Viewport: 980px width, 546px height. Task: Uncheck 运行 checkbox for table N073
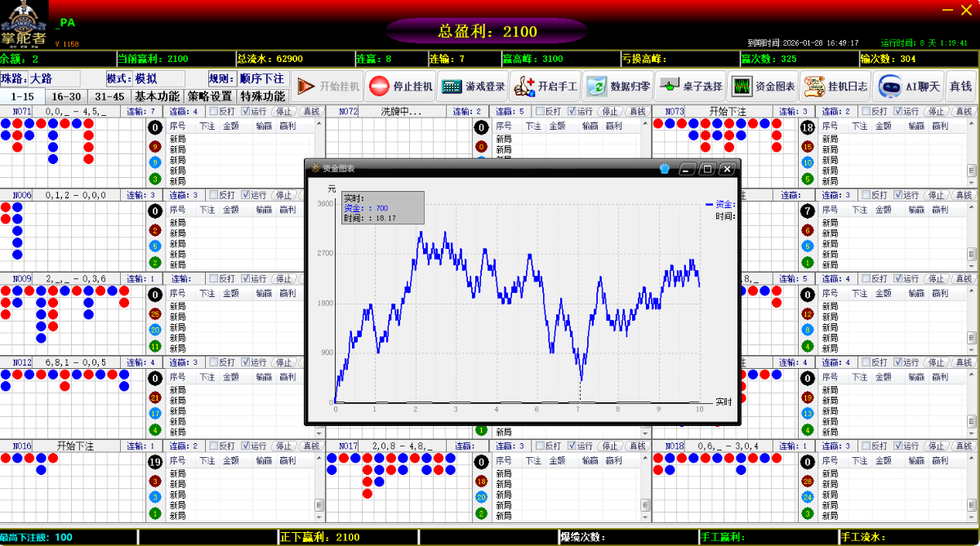coord(898,112)
